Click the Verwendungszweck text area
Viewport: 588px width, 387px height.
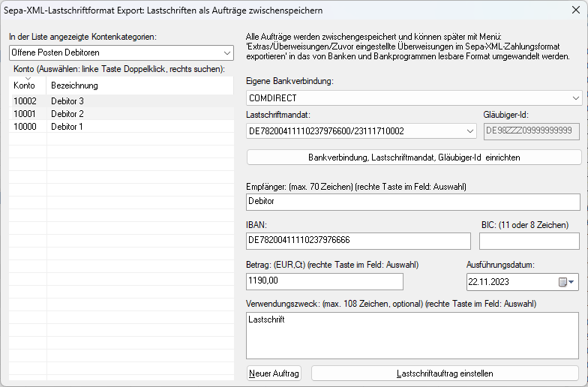[412, 336]
